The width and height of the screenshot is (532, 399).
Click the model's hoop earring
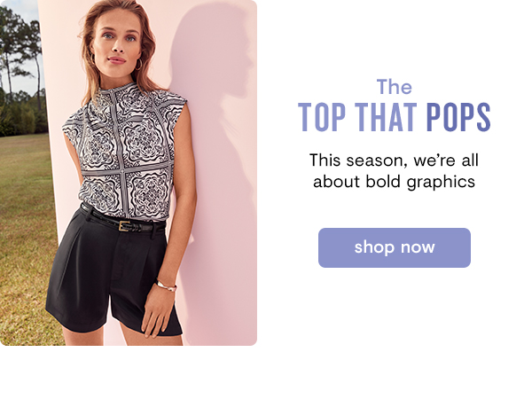coord(139,65)
